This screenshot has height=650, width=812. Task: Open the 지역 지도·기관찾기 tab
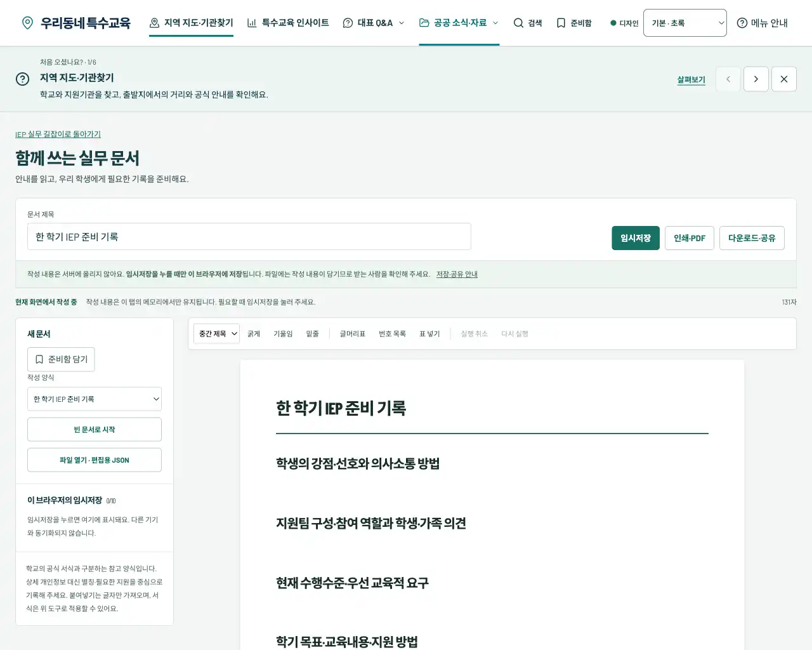pos(191,23)
